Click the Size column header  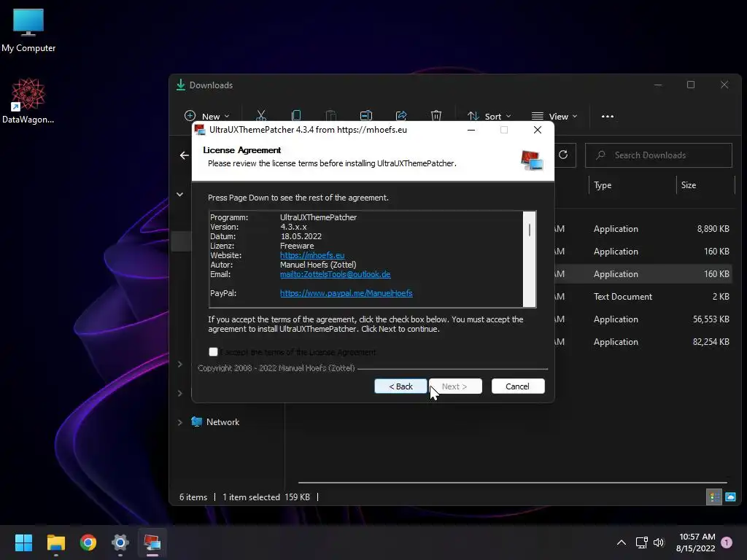689,185
